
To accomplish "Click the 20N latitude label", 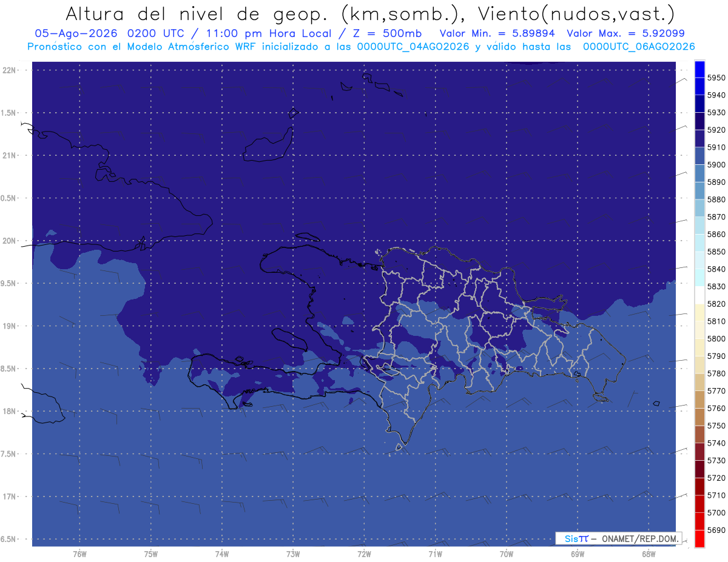I will (9, 241).
